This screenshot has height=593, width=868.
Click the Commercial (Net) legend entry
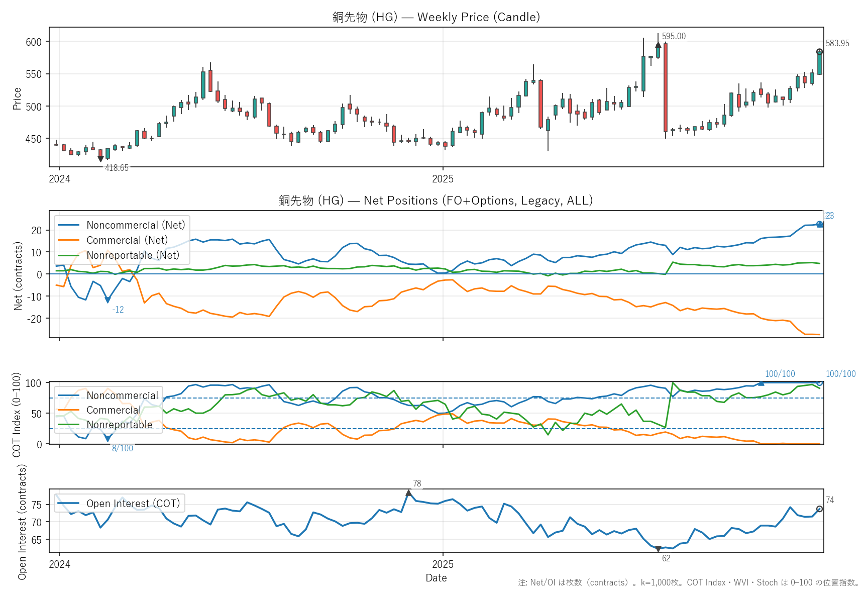[x=127, y=240]
